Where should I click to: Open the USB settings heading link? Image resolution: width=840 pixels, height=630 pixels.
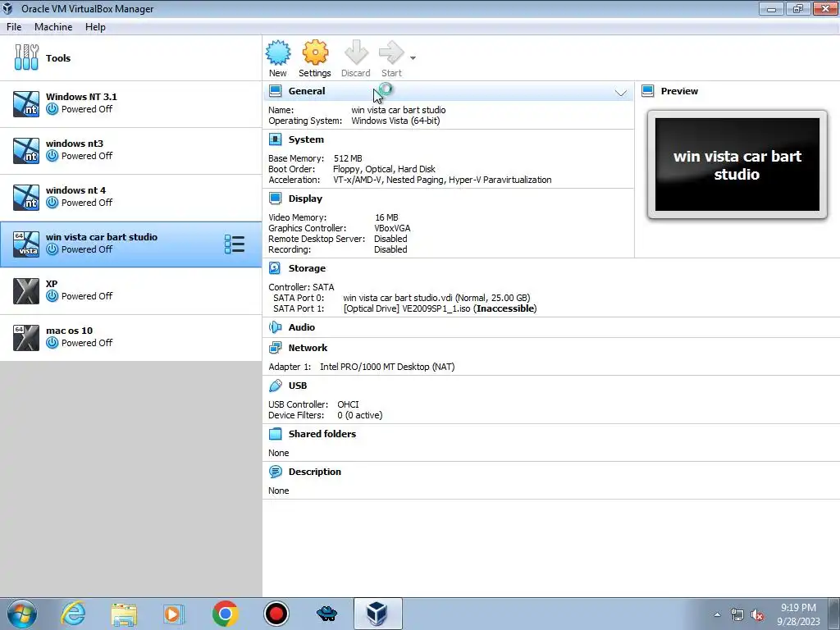pyautogui.click(x=297, y=386)
